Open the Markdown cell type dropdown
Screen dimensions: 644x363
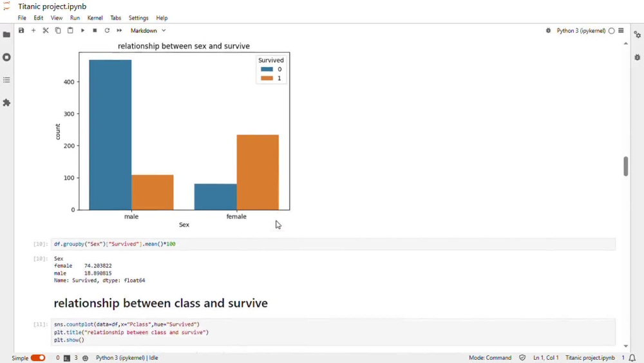[x=148, y=30]
